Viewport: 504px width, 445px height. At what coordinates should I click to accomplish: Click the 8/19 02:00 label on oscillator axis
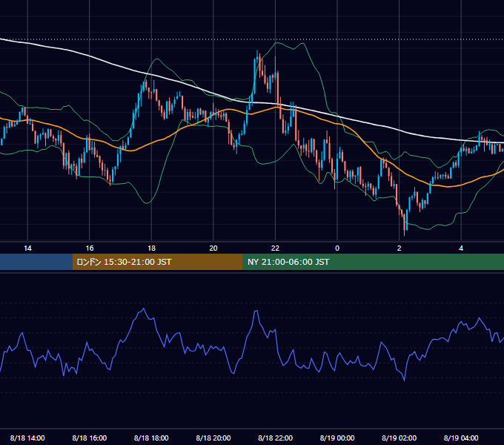pyautogui.click(x=399, y=438)
